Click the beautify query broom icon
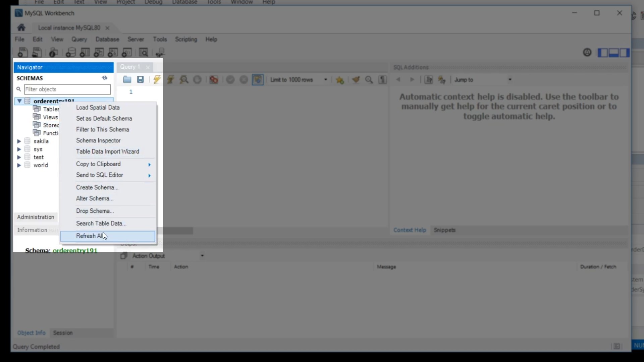Screen dimensions: 644x362 (356, 80)
